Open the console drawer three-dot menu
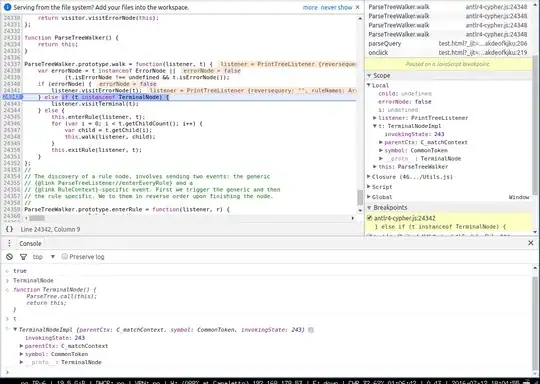The image size is (540, 384). (x=9, y=243)
